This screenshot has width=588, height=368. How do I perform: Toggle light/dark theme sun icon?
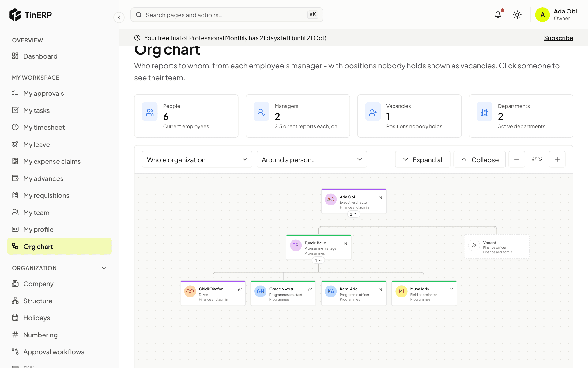[517, 15]
